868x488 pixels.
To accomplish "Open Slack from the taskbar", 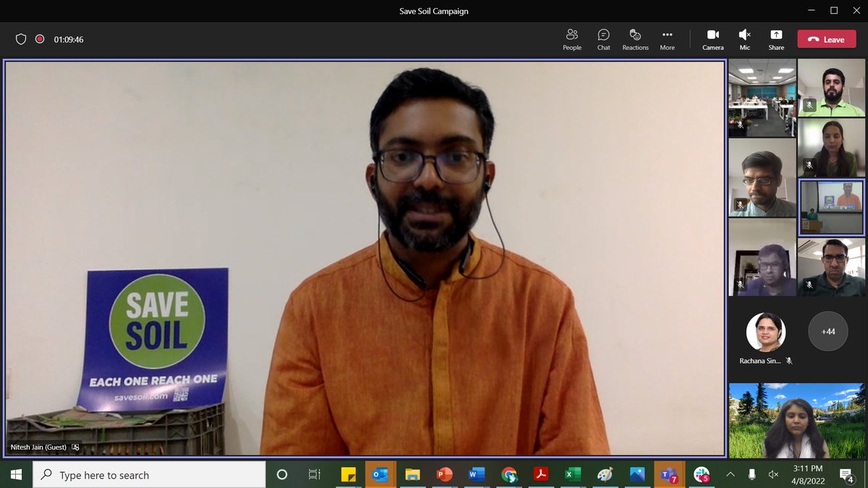I will (x=701, y=474).
